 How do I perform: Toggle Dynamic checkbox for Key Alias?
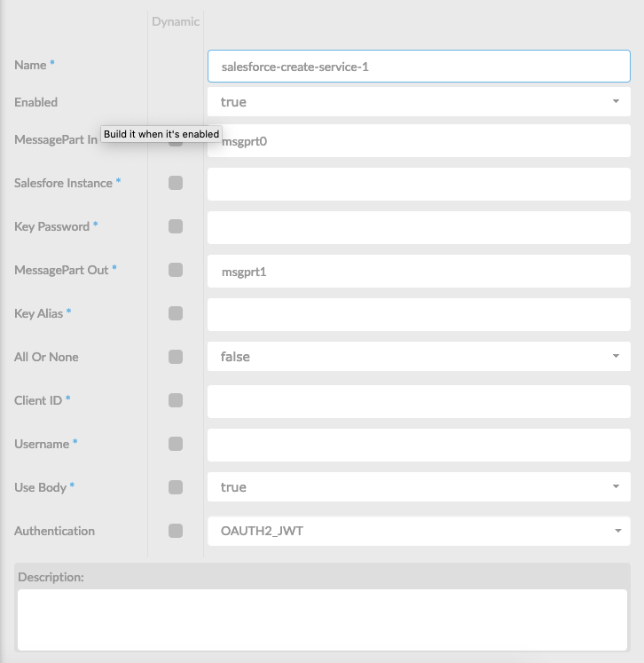coord(176,313)
